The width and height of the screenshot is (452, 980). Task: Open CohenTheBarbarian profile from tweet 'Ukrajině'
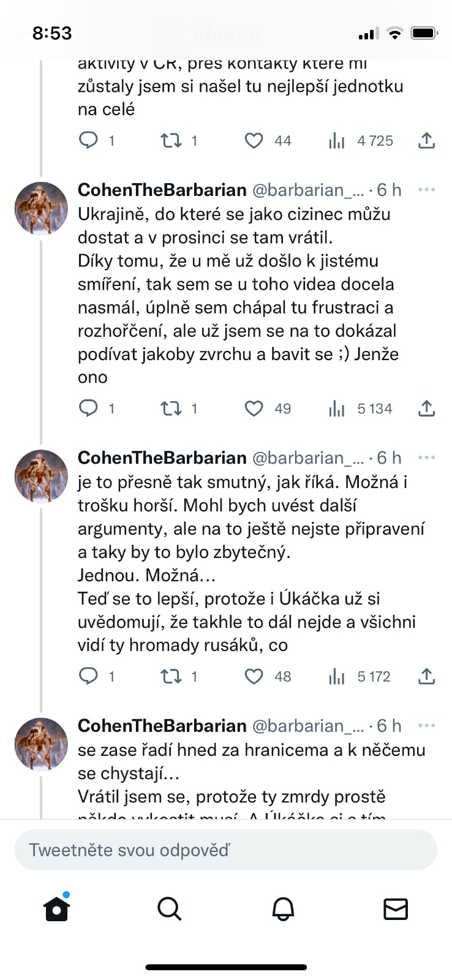[41, 208]
